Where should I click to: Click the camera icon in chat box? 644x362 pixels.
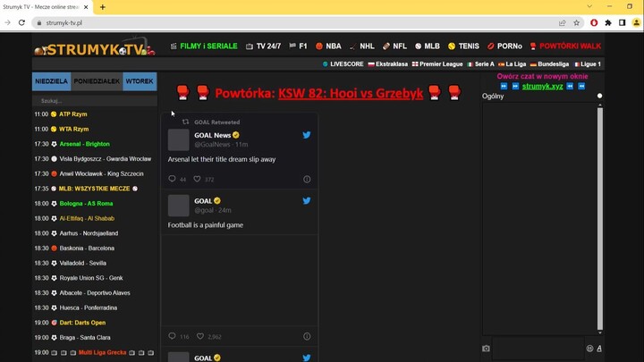tap(486, 349)
